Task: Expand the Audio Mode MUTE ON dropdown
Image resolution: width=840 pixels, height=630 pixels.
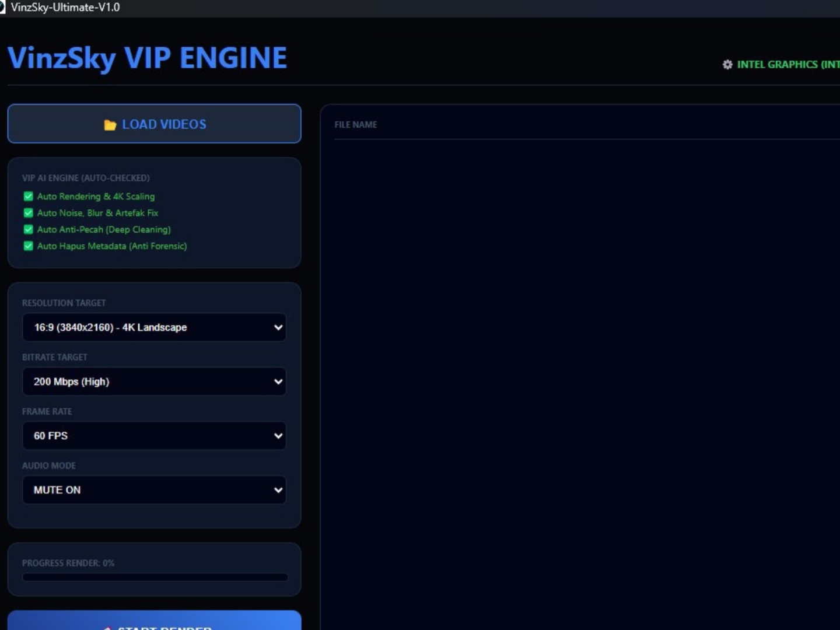Action: point(154,490)
